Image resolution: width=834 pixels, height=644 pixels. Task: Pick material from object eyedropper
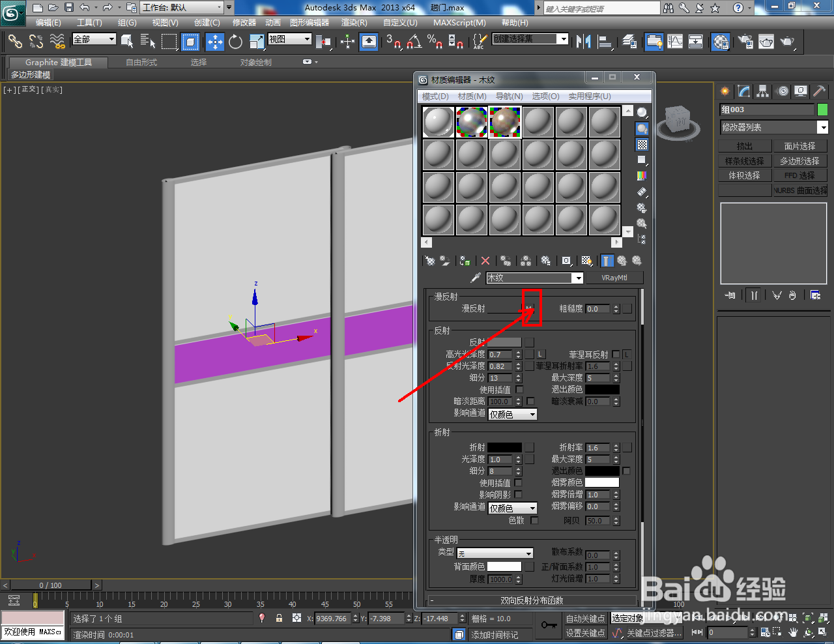tap(476, 278)
